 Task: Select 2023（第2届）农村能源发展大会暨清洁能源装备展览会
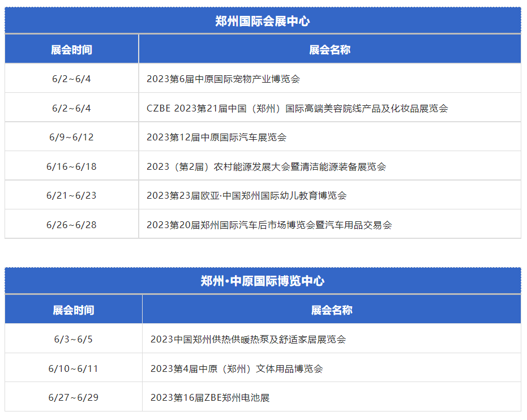click(266, 166)
